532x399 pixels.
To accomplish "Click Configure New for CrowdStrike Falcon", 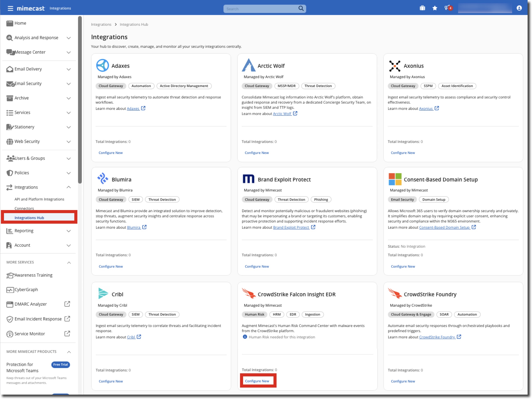I will [x=257, y=381].
